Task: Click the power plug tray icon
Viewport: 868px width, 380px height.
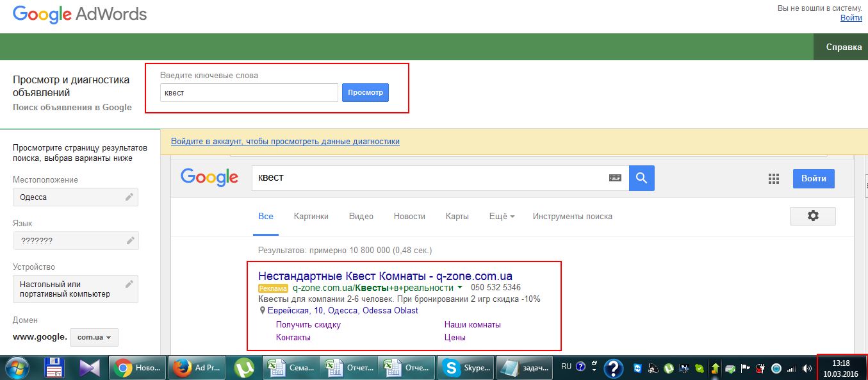Action: click(x=761, y=368)
